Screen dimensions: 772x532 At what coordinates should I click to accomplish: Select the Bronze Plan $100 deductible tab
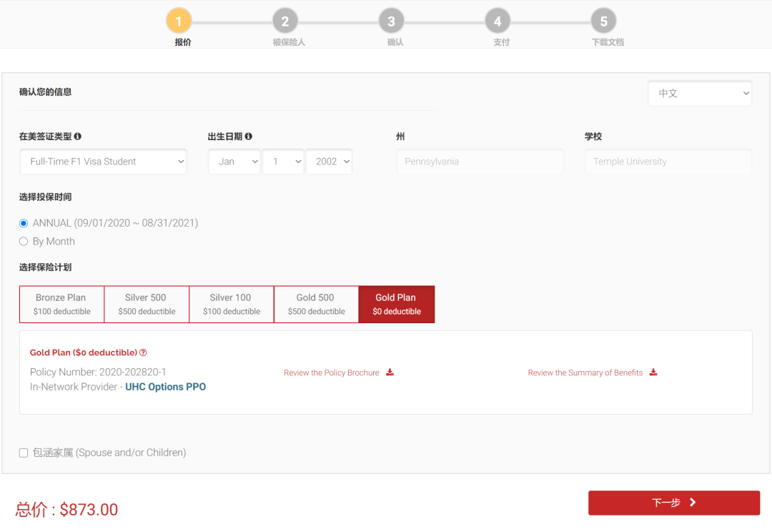62,305
